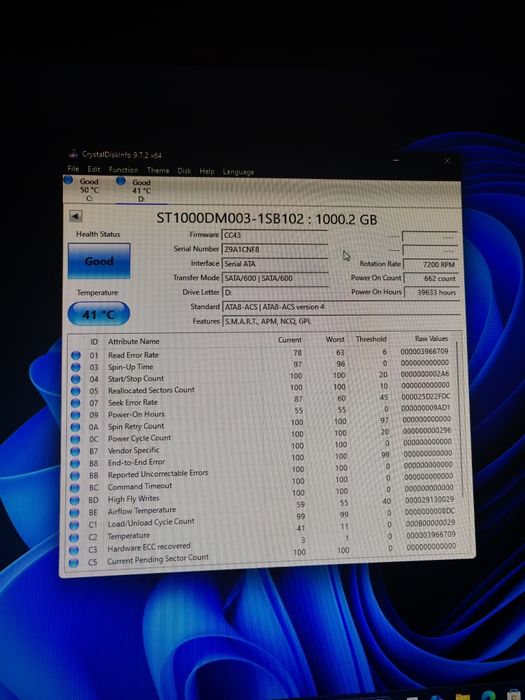The width and height of the screenshot is (525, 700).
Task: Open the Disk menu
Action: pyautogui.click(x=184, y=171)
